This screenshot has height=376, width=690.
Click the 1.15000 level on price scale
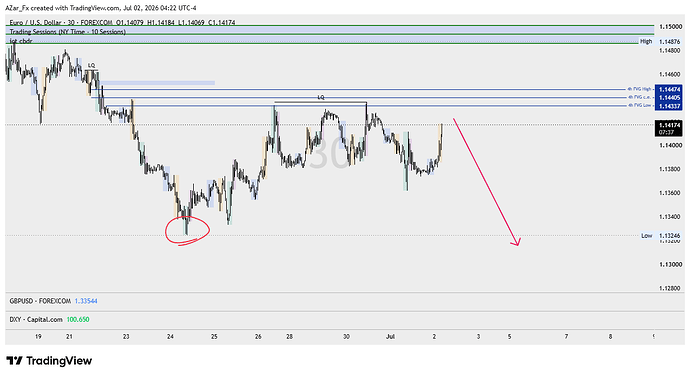tap(670, 27)
